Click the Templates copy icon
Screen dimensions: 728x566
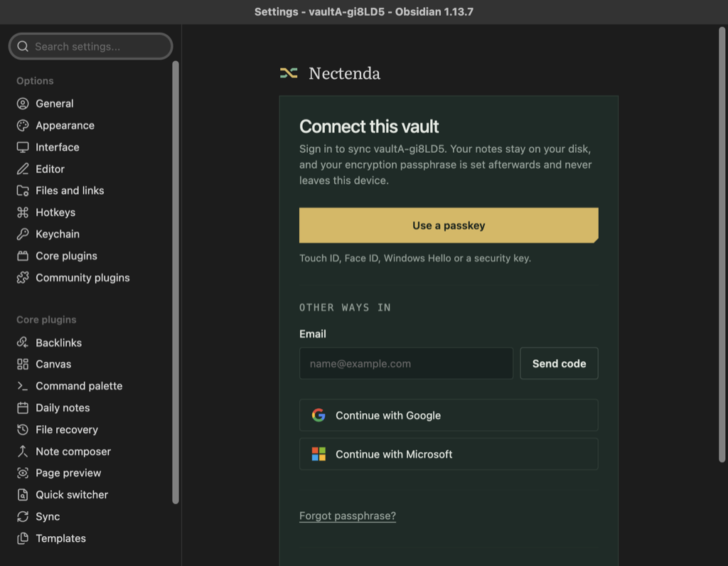click(x=23, y=538)
